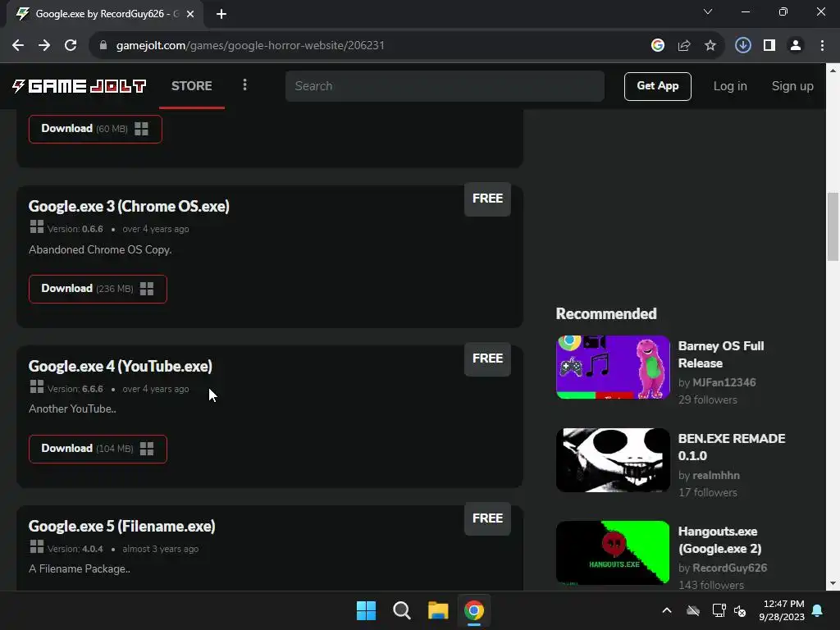Open the Barney OS Full Release title link
The height and width of the screenshot is (630, 840).
point(721,354)
